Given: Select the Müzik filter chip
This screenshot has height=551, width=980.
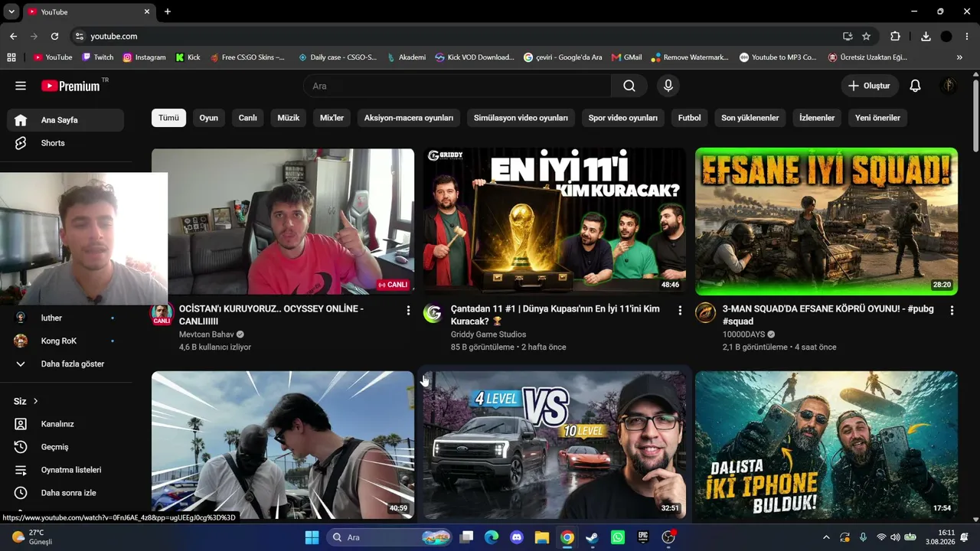Looking at the screenshot, I should pyautogui.click(x=289, y=118).
